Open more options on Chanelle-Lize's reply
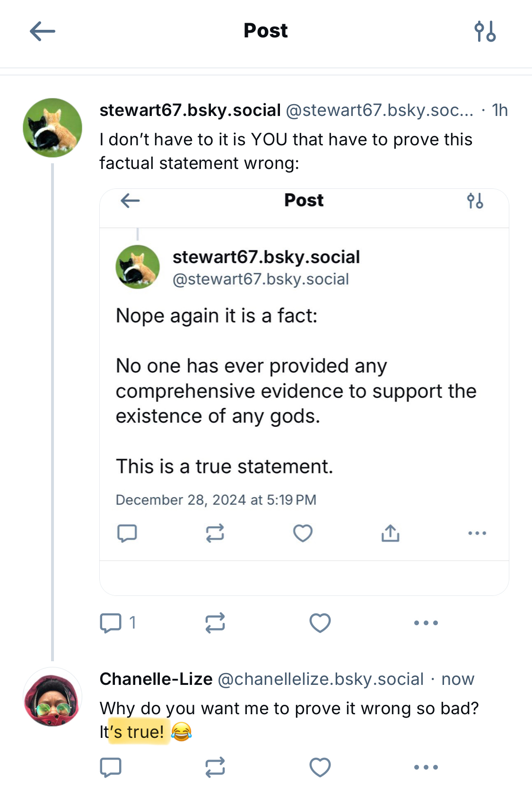This screenshot has width=532, height=798. pos(426,767)
